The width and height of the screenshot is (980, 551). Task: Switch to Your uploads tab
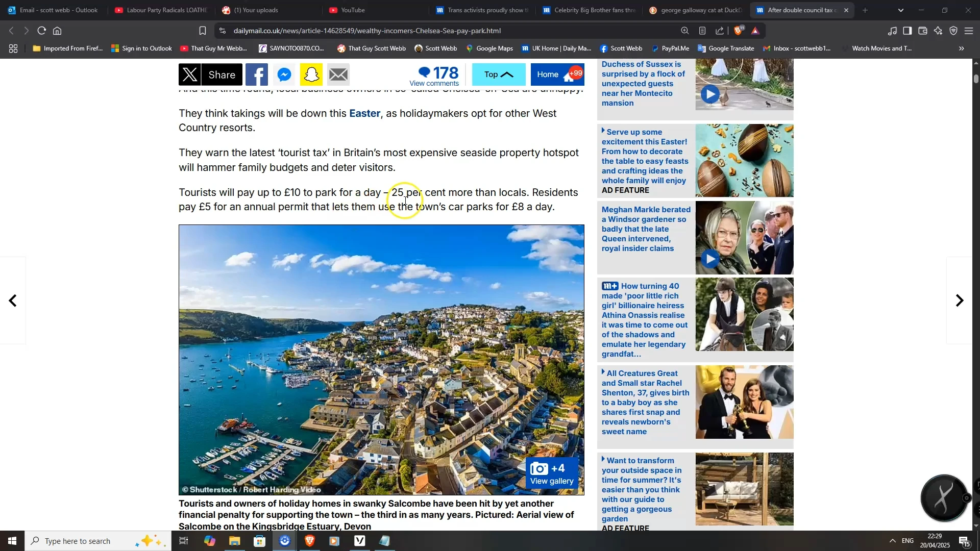click(x=267, y=10)
